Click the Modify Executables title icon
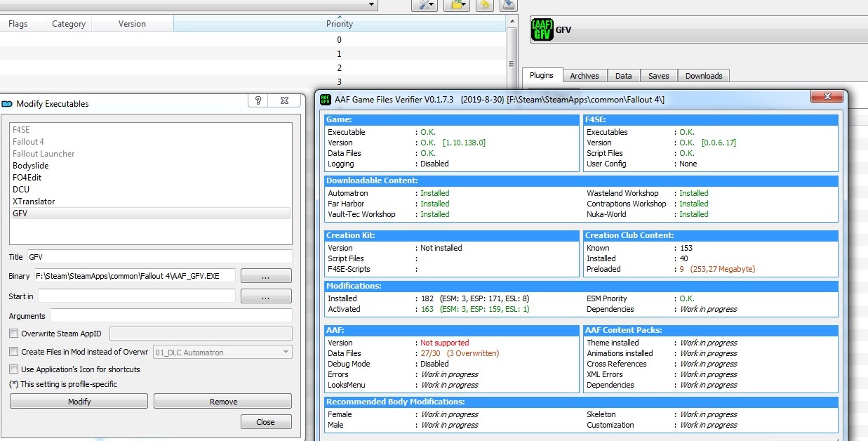 [7, 103]
